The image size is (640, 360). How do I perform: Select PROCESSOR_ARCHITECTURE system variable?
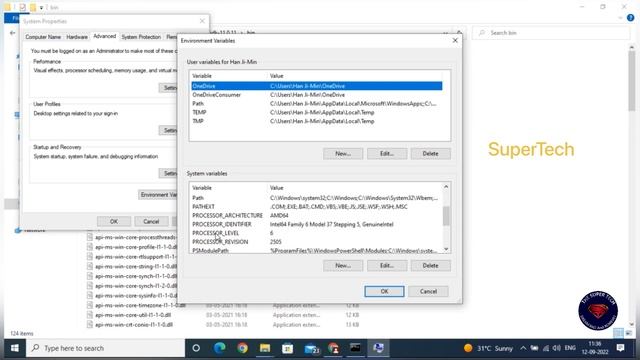coord(316,216)
